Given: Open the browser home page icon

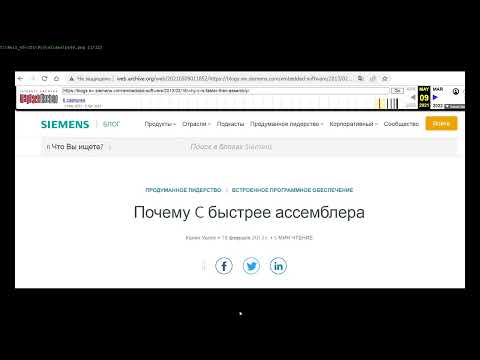Looking at the screenshot, I should (x=57, y=78).
